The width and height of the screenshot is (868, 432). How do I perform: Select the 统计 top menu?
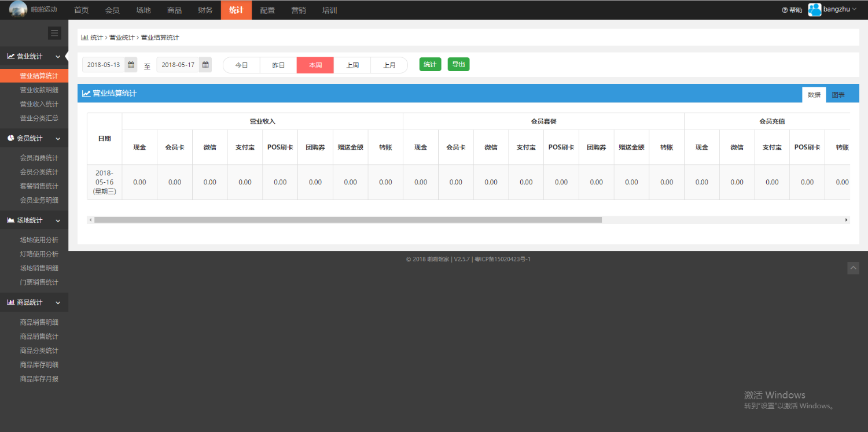click(236, 10)
